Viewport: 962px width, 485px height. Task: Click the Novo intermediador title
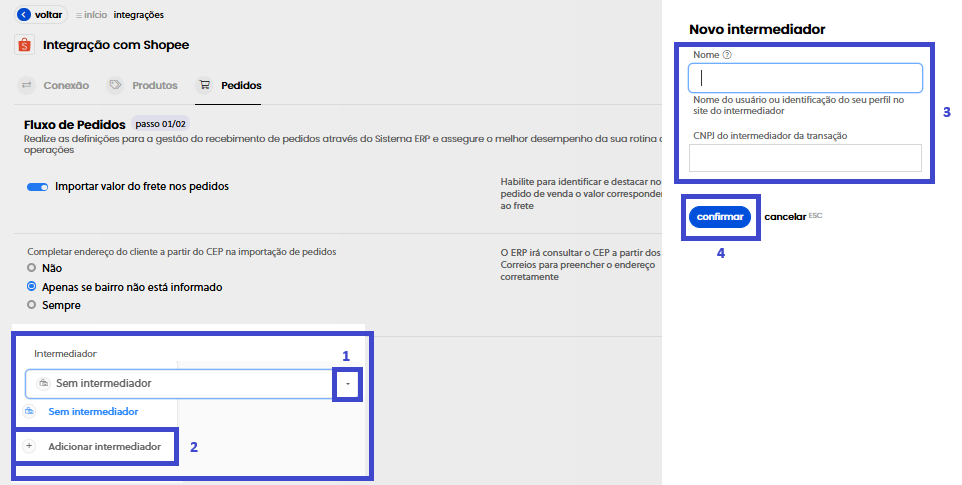pos(757,29)
